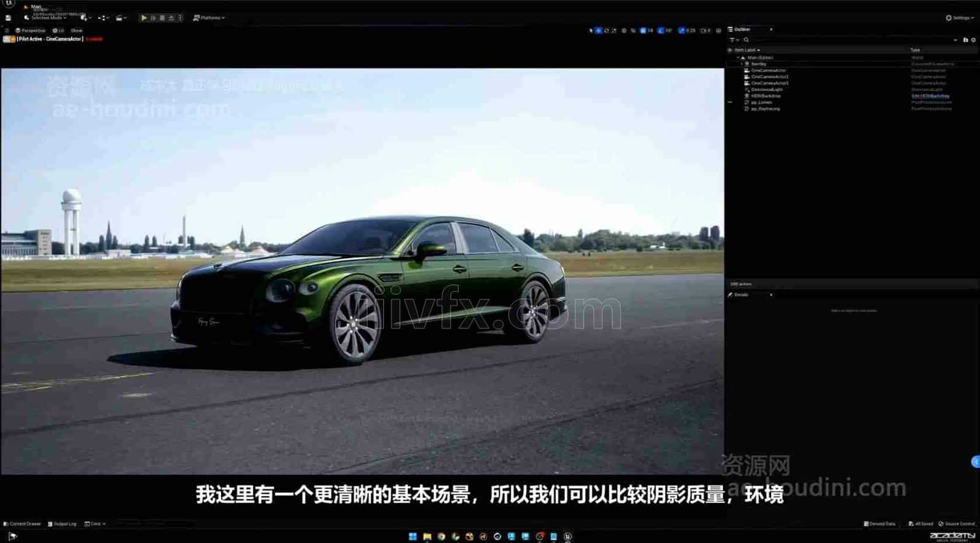The width and height of the screenshot is (980, 543).
Task: Activate the rotate tool in viewport
Action: click(606, 30)
